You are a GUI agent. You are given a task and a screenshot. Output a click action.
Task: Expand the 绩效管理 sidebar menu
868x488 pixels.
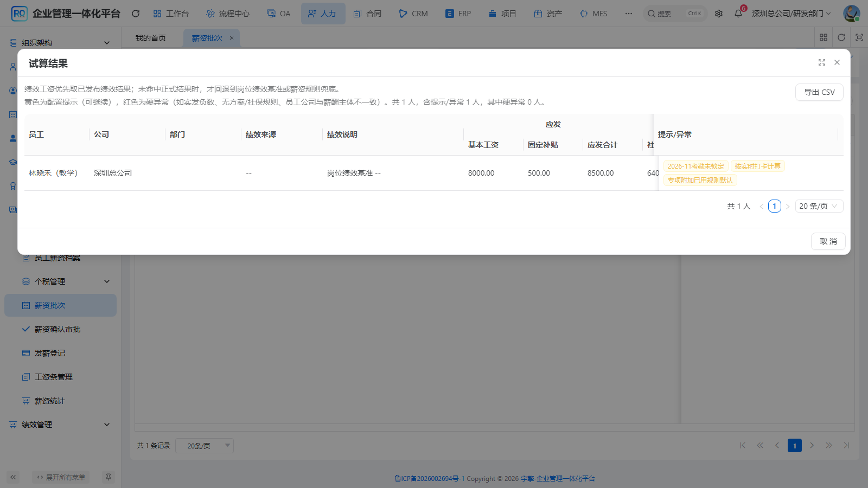click(60, 425)
